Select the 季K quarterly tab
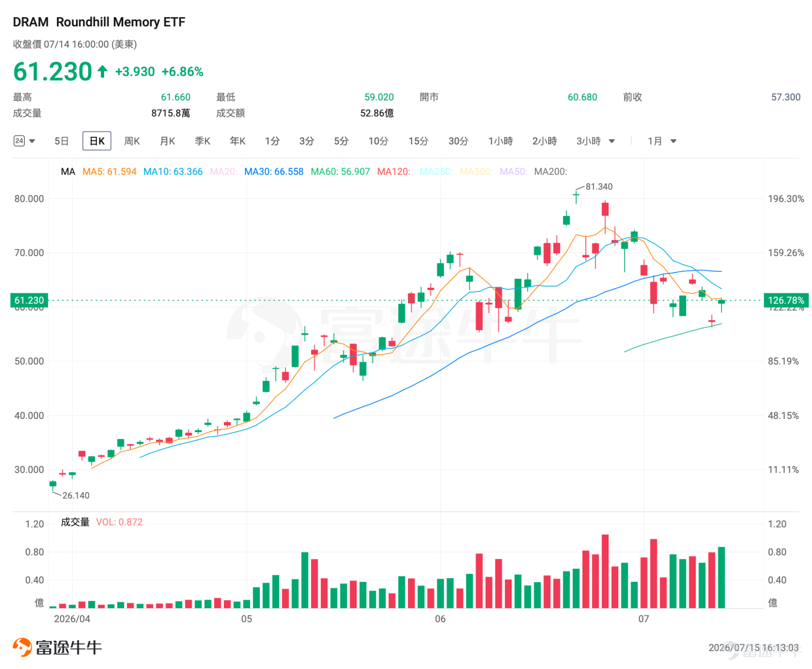 click(x=202, y=141)
